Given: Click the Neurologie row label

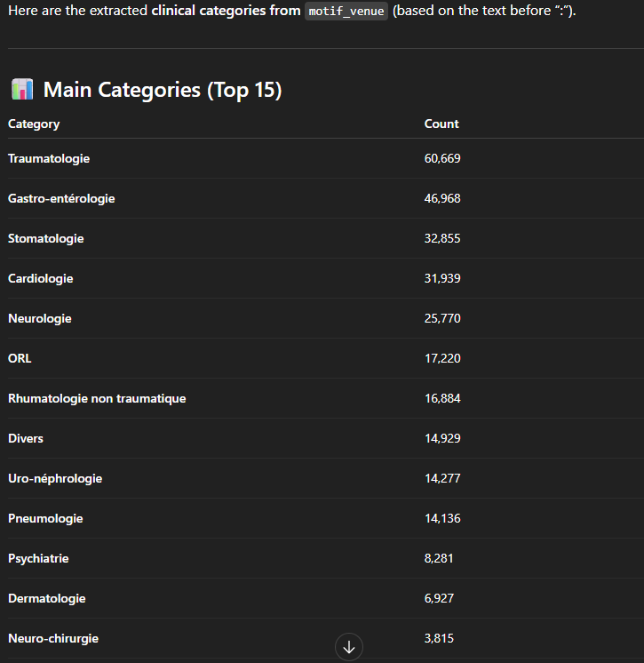Looking at the screenshot, I should point(40,318).
